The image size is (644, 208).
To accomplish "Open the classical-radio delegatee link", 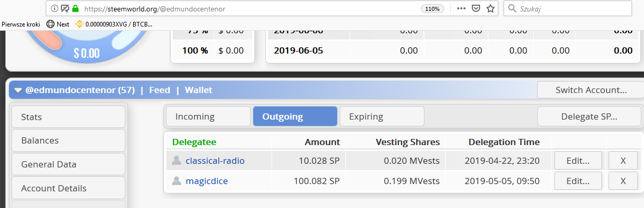I will tap(215, 161).
